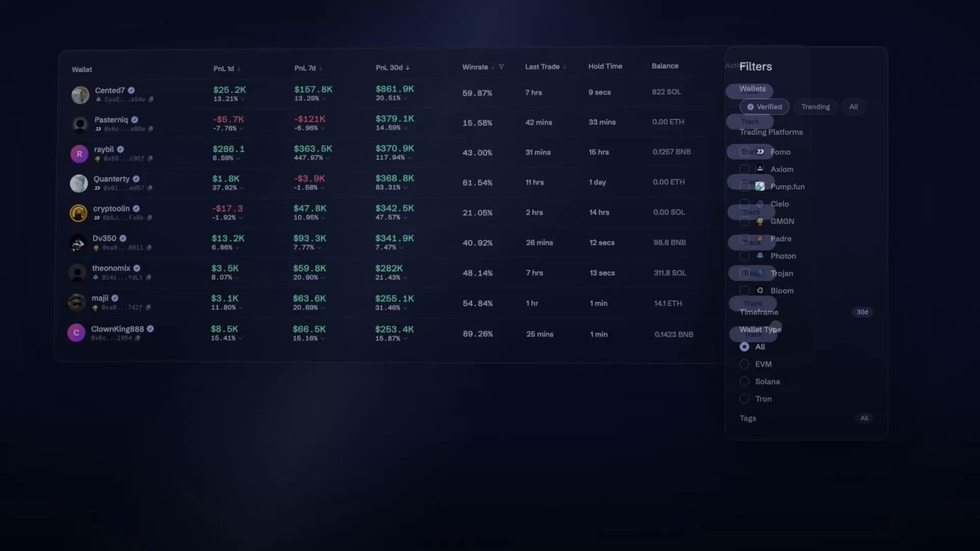
Task: Copy theonomix's address ending YdLt
Action: pos(149,278)
